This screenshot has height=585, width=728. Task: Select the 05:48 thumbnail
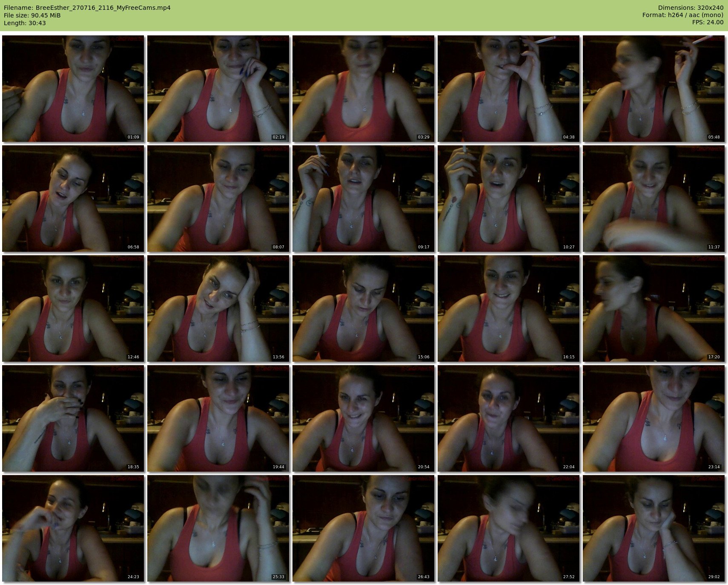click(x=654, y=89)
